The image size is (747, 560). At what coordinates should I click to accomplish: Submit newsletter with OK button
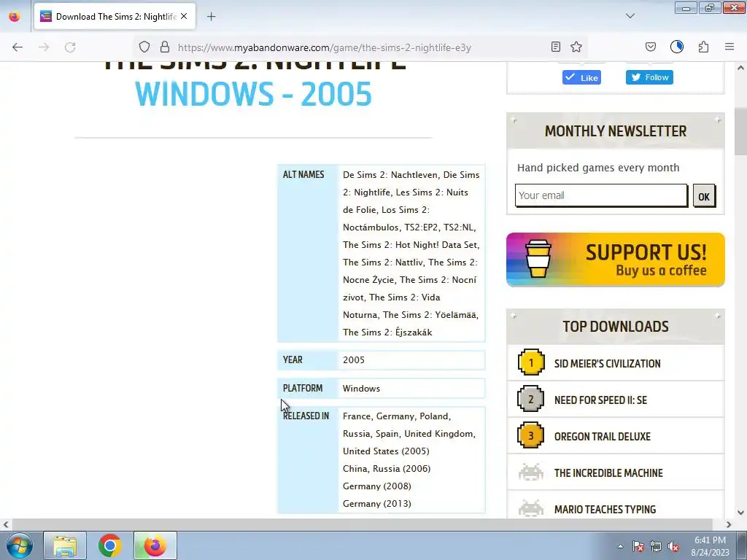704,195
